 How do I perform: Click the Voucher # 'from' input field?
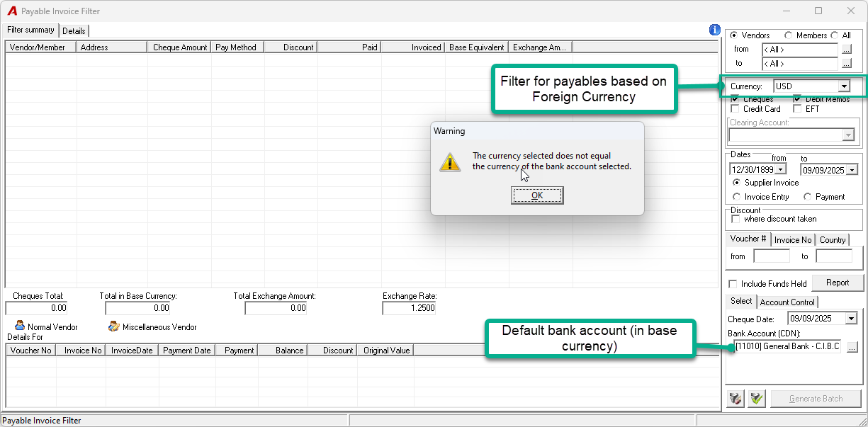[x=772, y=256]
